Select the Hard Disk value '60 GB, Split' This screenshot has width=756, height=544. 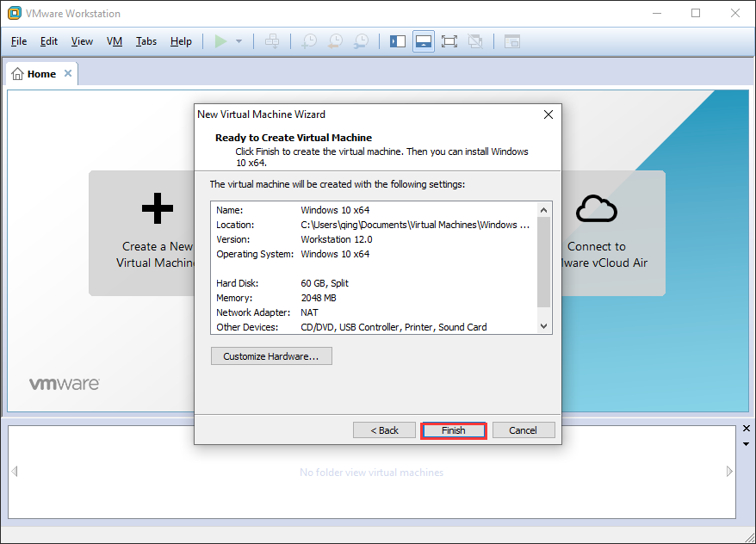tap(325, 283)
